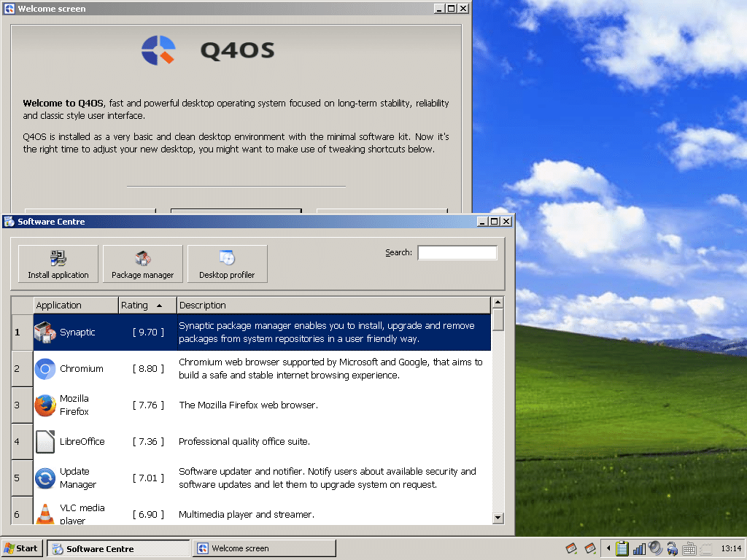Click the Update Manager name text

[x=78, y=478]
